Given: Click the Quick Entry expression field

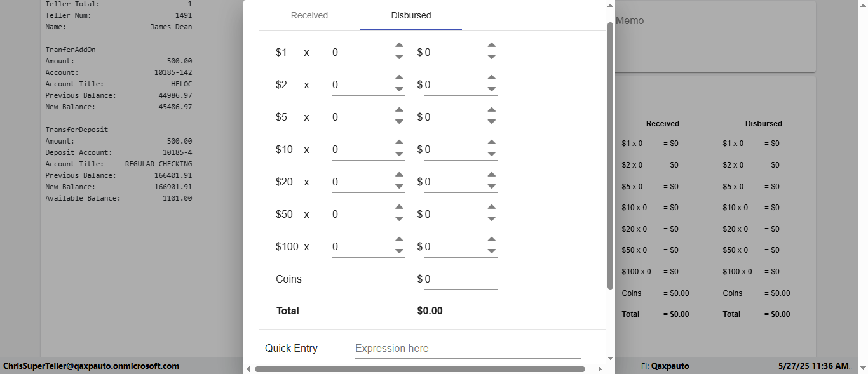Looking at the screenshot, I should 467,349.
